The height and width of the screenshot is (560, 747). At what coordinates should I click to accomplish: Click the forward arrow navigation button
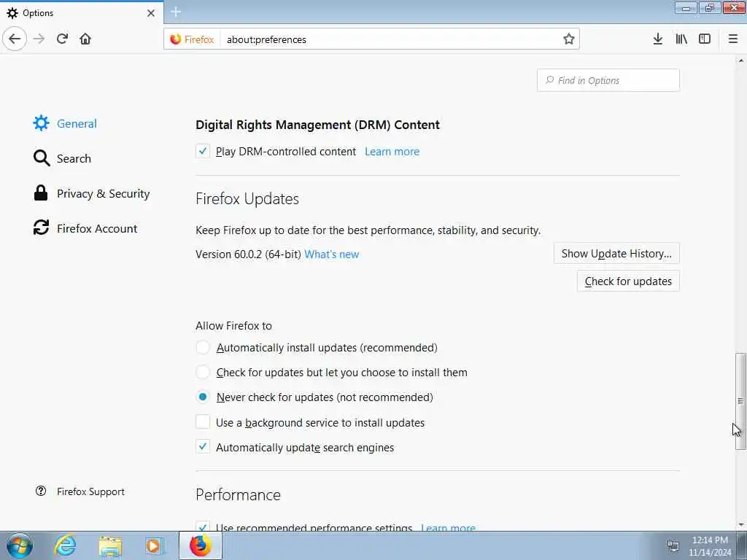[39, 39]
